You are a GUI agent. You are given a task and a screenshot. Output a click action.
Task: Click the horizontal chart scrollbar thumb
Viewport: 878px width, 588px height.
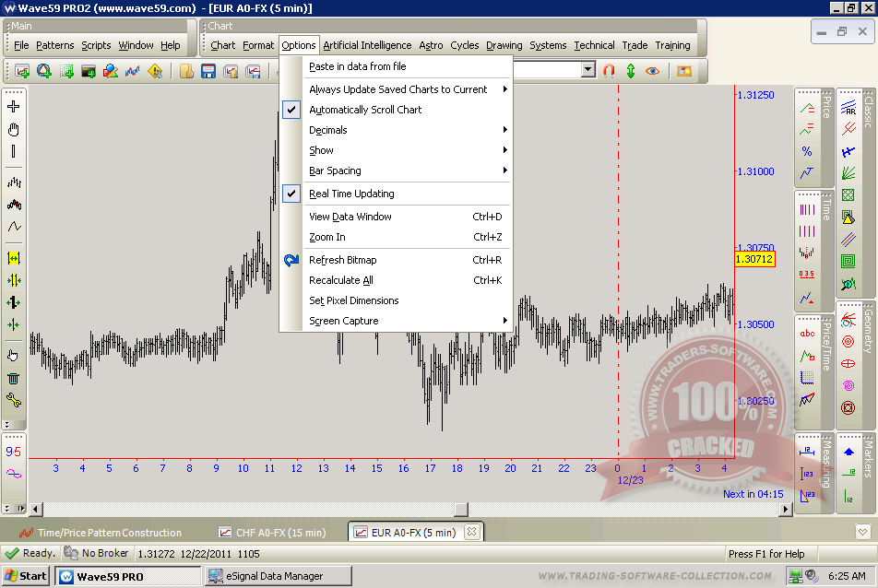[x=461, y=509]
